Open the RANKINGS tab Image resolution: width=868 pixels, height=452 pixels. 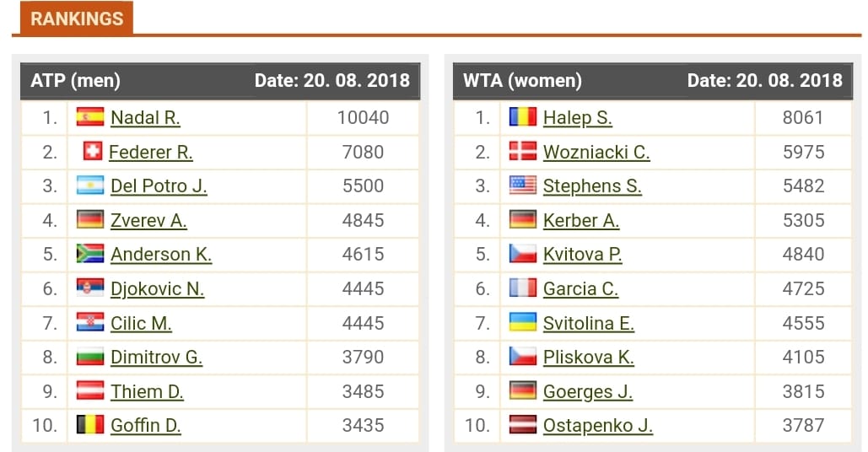[x=77, y=19]
